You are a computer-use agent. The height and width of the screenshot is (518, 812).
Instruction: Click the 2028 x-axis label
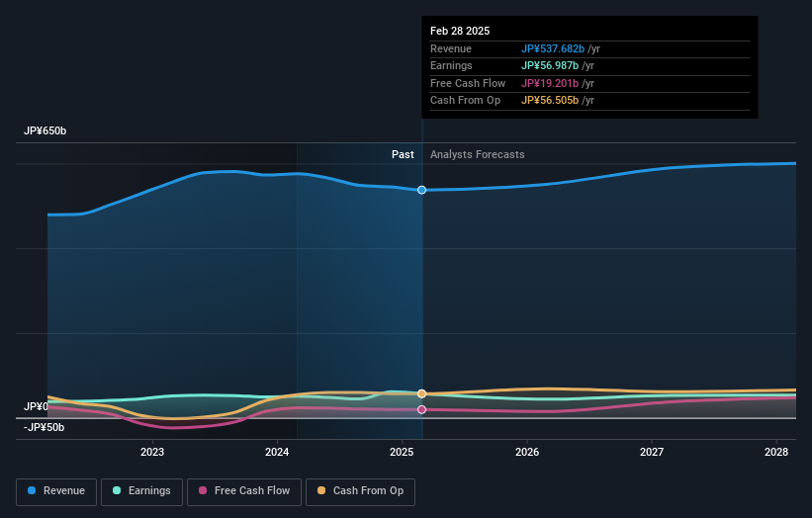pos(776,452)
